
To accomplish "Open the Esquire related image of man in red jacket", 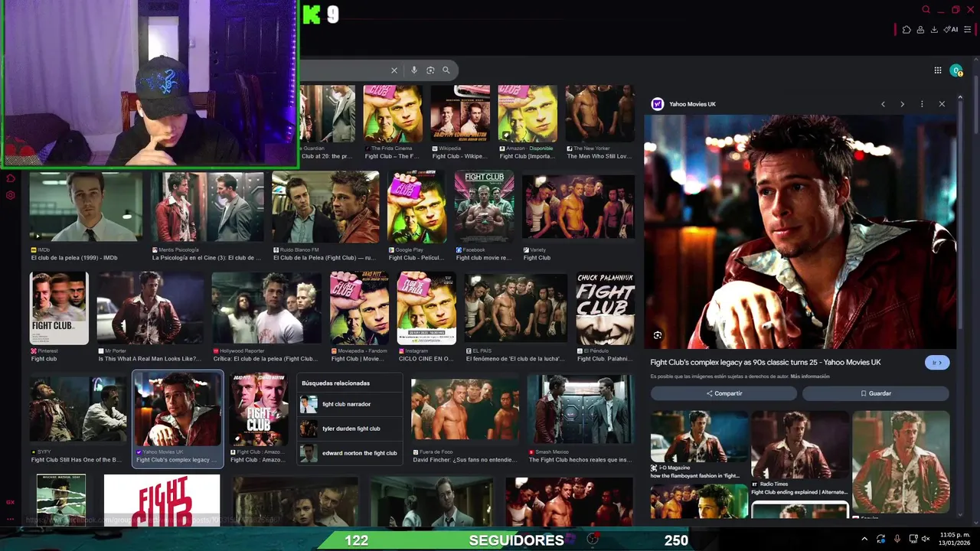I will coord(901,462).
